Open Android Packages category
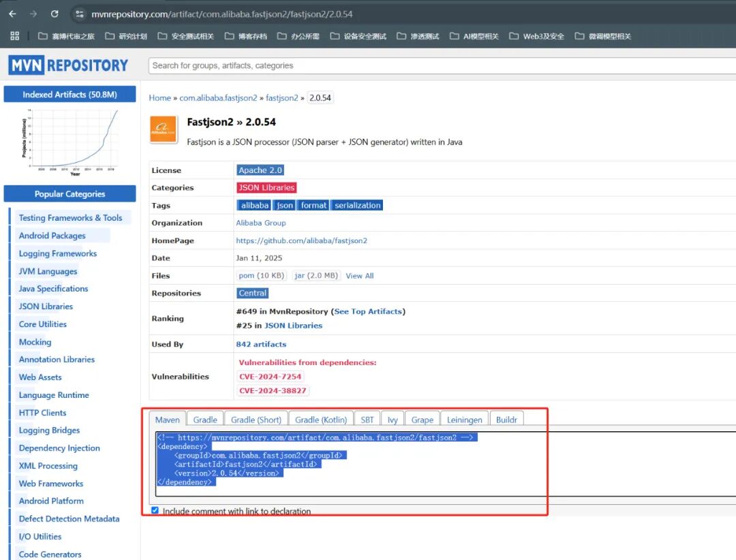The image size is (736, 560). [x=52, y=236]
